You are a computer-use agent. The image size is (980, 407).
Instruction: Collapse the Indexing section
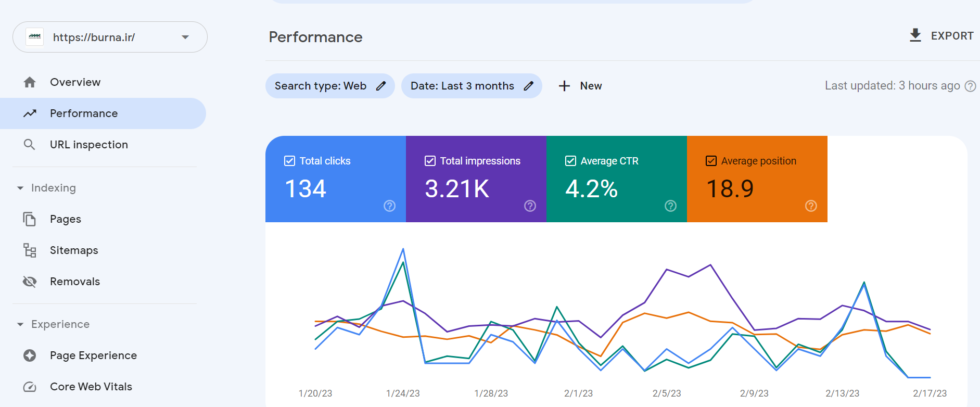(20, 188)
